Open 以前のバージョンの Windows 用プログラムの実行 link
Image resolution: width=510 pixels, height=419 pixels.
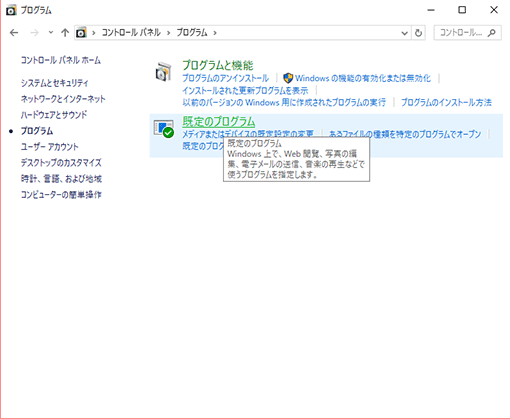284,102
